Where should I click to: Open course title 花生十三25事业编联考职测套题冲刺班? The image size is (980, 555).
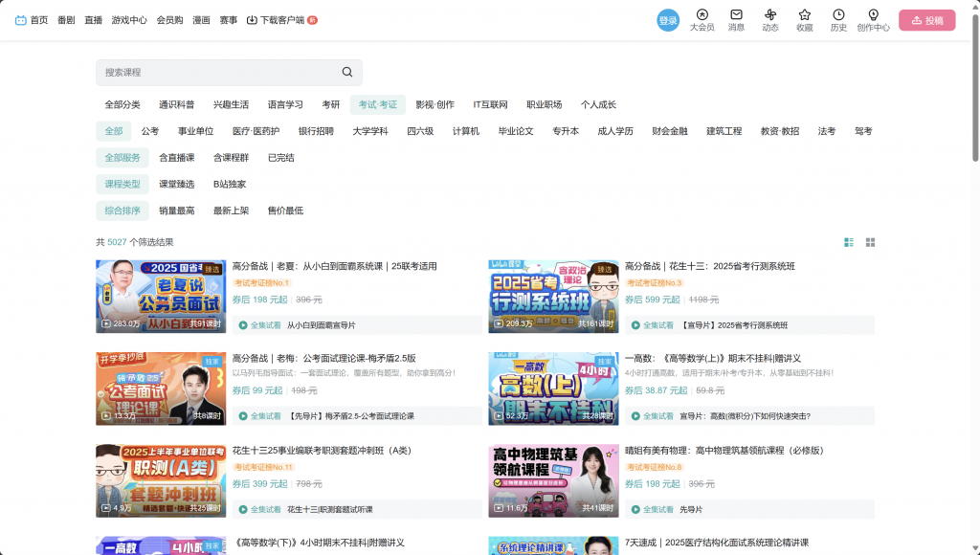322,450
